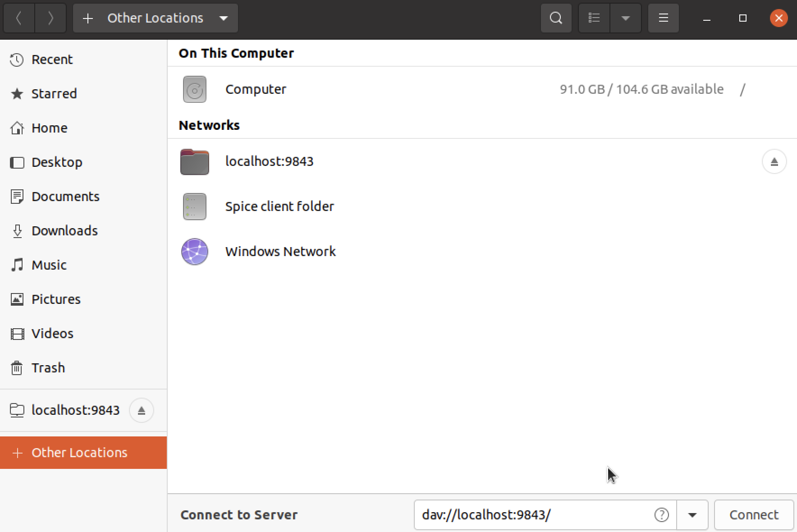
Task: Open the hamburger main menu
Action: [x=664, y=18]
